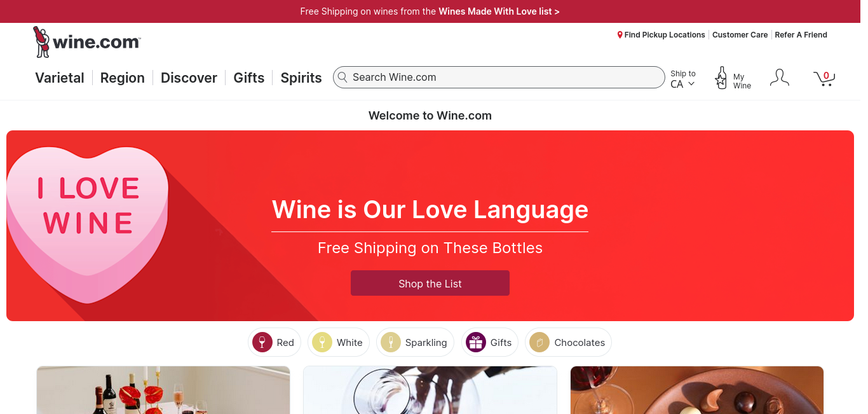Click the Shop the List button

tap(430, 283)
